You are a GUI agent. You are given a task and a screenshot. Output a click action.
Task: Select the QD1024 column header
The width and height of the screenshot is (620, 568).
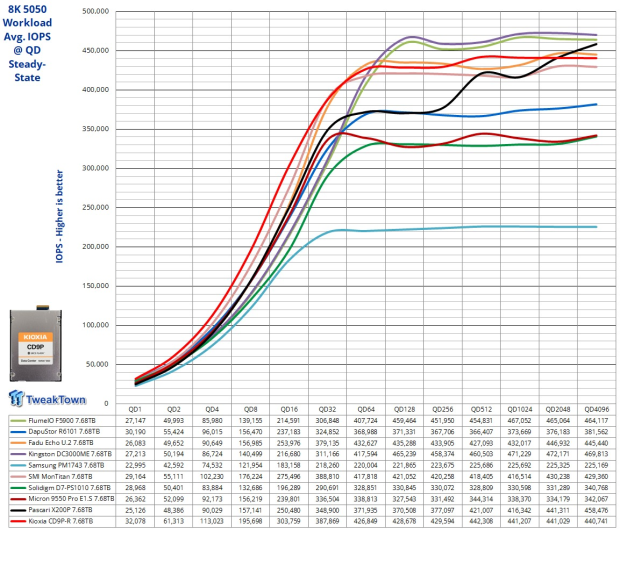520,409
